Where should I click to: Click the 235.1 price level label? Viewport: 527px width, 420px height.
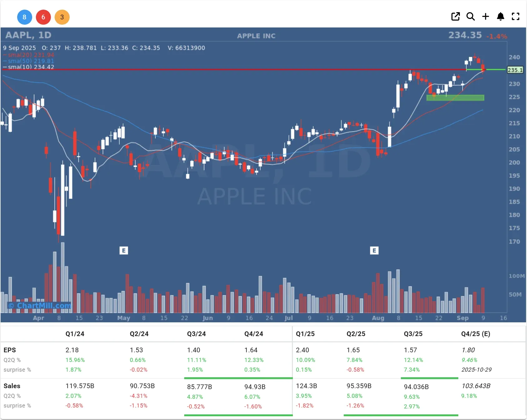pos(515,70)
